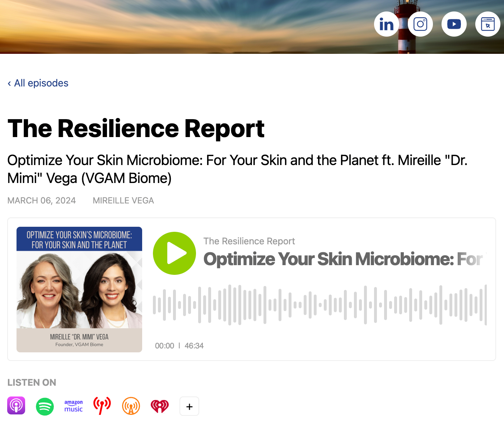This screenshot has height=432, width=504.
Task: Click the YouTube channel icon
Action: click(454, 24)
